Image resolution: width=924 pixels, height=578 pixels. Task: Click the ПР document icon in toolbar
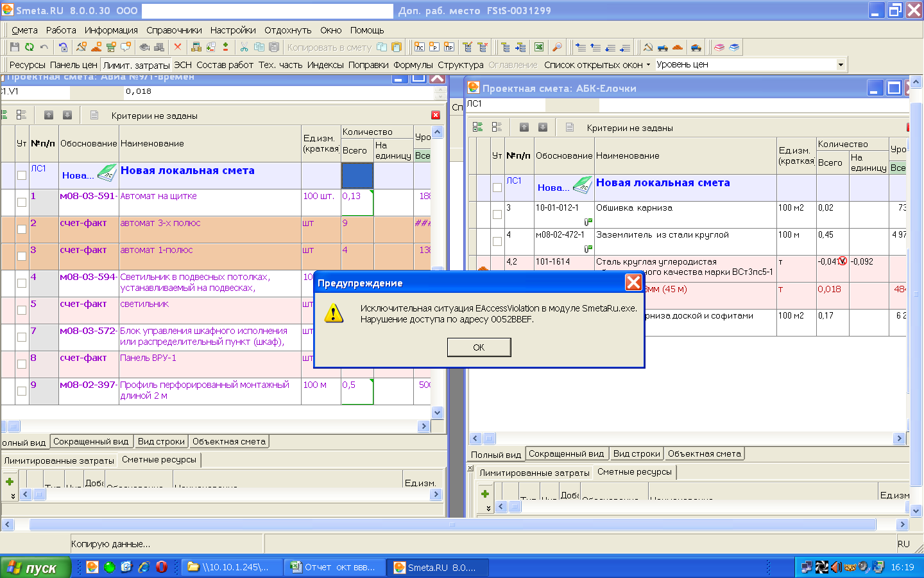click(449, 47)
